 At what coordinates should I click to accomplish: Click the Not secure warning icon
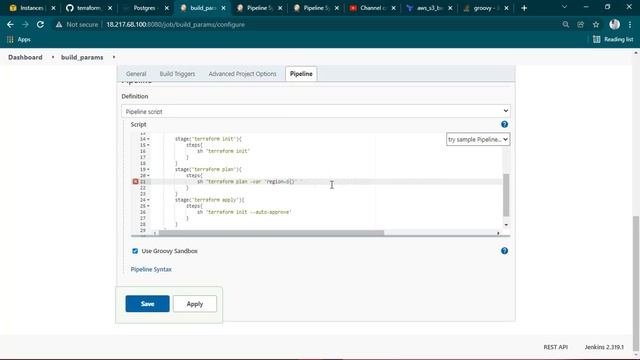coord(59,24)
